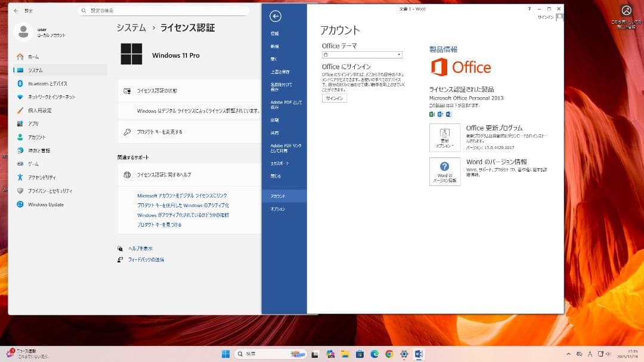Open Microsoft Edge from the taskbar
Screen dimensions: 644x362
pos(374,353)
